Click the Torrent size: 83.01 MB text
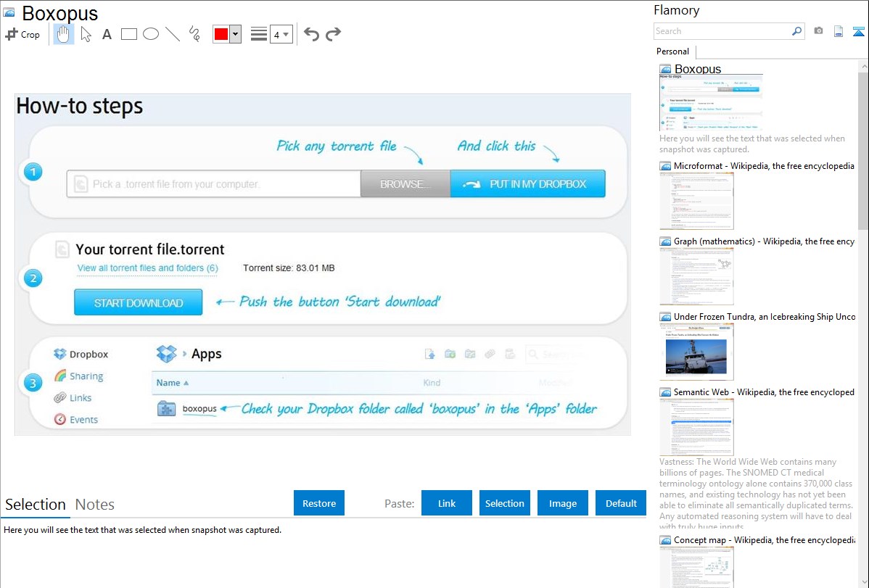 click(x=289, y=268)
